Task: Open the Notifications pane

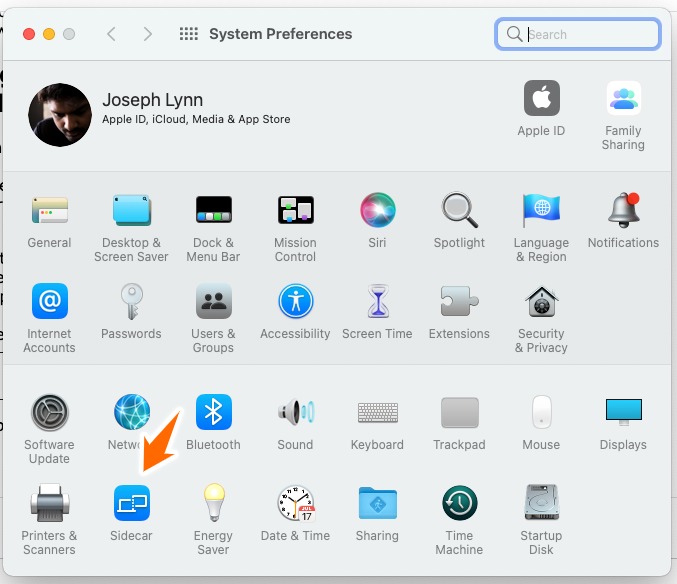Action: (x=623, y=210)
